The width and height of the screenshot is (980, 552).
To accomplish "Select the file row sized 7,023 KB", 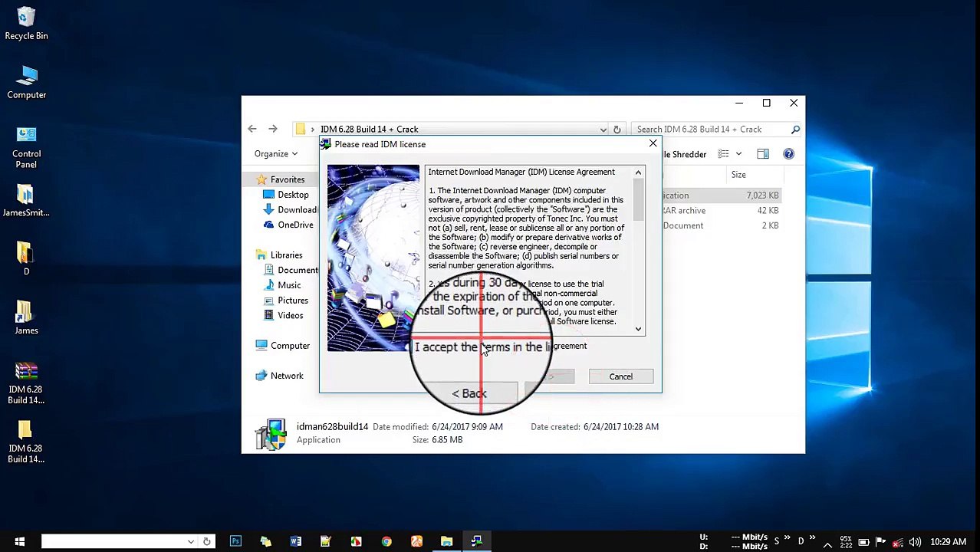I will point(722,195).
